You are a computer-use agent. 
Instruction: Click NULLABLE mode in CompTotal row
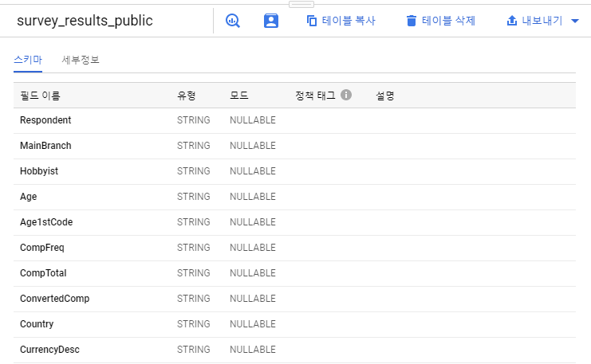point(253,273)
